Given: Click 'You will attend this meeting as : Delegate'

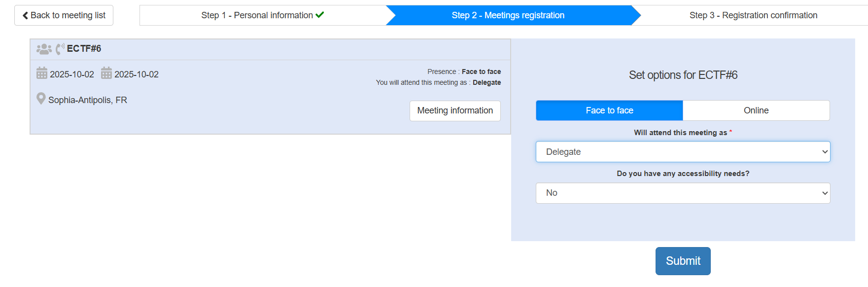Looking at the screenshot, I should coord(438,82).
